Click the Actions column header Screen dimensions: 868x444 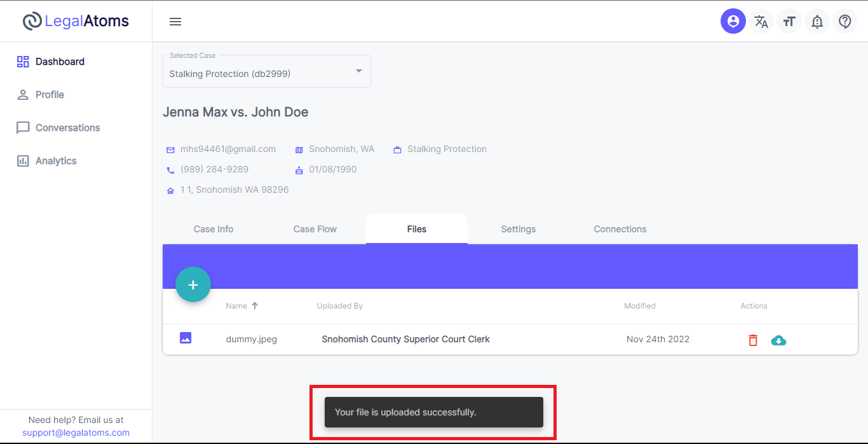coord(754,306)
